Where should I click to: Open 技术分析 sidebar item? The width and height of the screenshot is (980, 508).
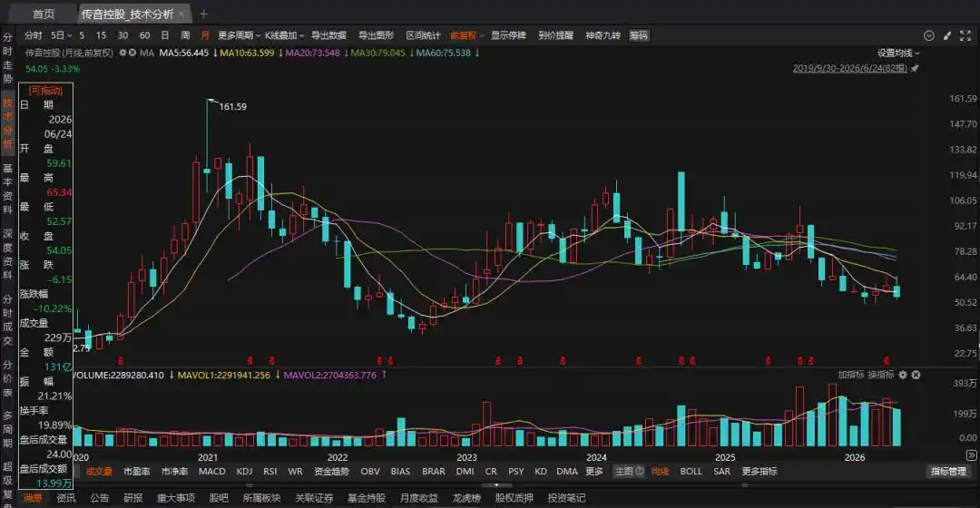point(7,123)
